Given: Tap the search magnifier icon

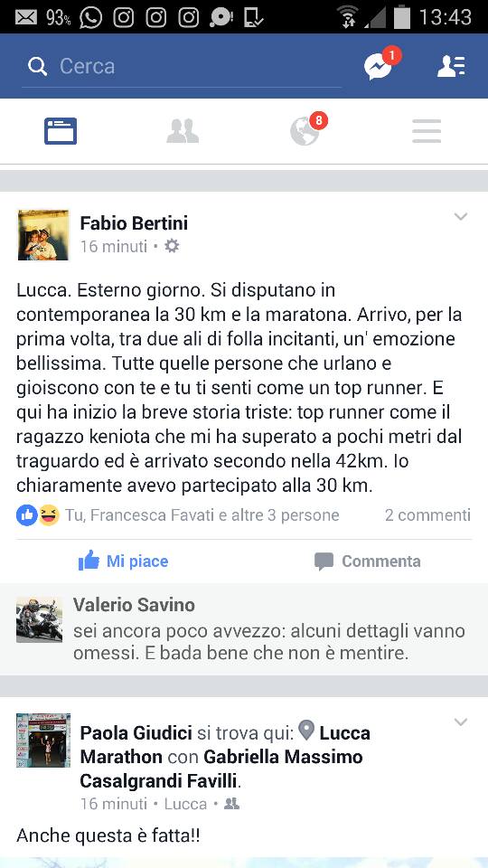Looking at the screenshot, I should (x=37, y=67).
